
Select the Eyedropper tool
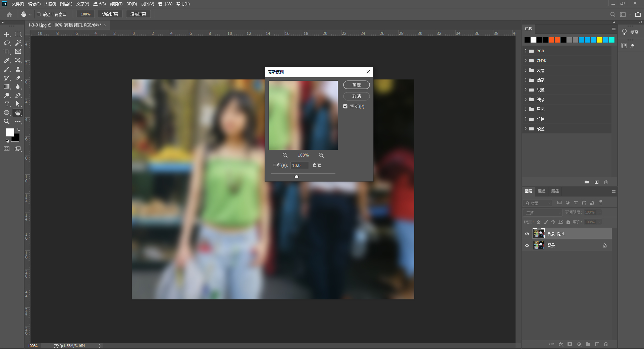[x=7, y=60]
